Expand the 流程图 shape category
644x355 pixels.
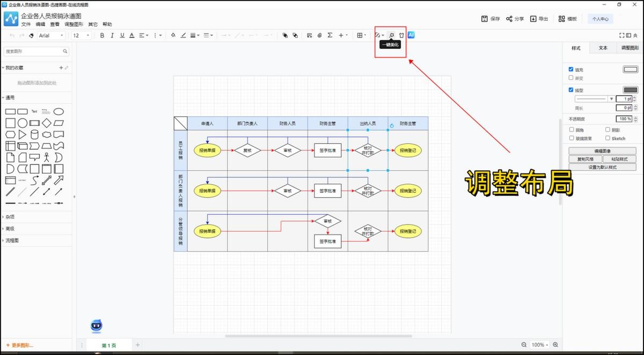(12, 241)
